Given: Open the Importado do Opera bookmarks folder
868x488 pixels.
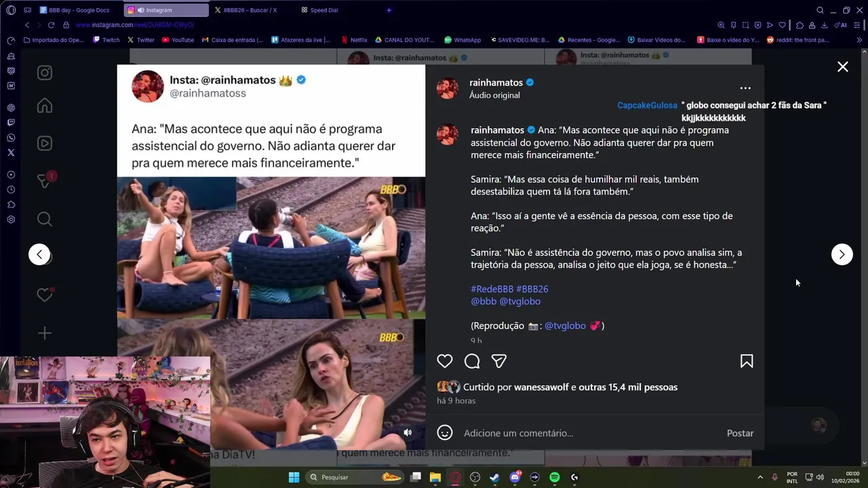Looking at the screenshot, I should [x=54, y=40].
